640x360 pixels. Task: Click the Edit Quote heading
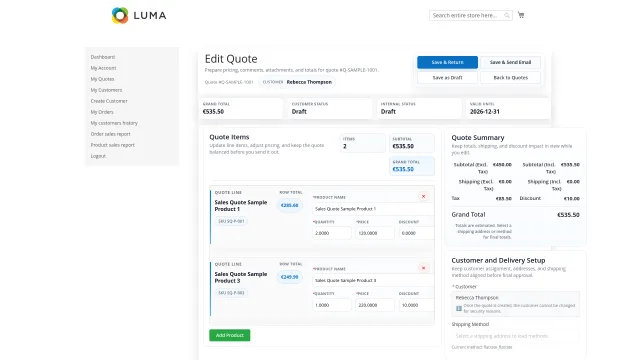point(231,59)
